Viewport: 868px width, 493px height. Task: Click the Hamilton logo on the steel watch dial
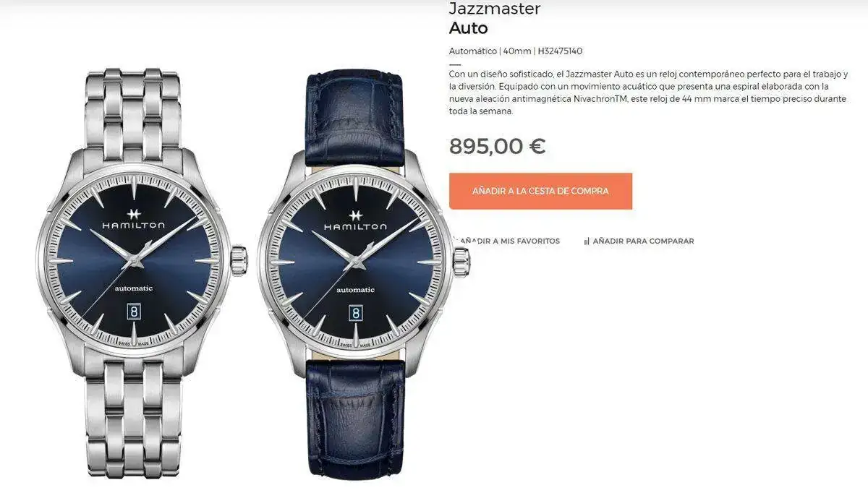pos(134,220)
